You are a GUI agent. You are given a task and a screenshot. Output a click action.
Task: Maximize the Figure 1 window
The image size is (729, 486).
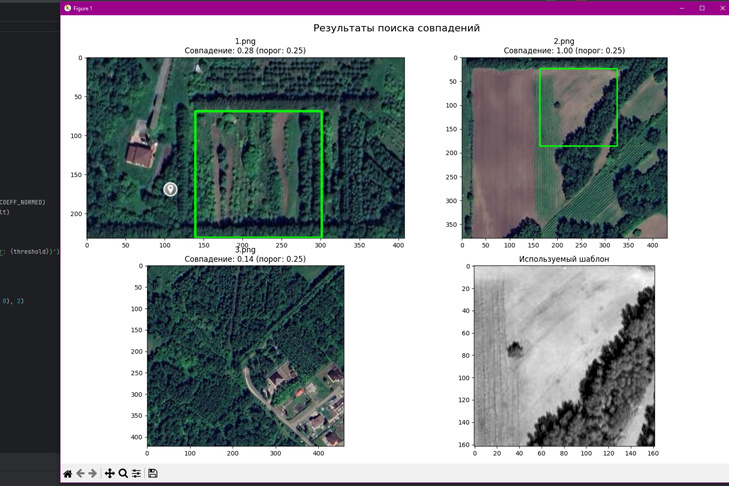[x=702, y=8]
